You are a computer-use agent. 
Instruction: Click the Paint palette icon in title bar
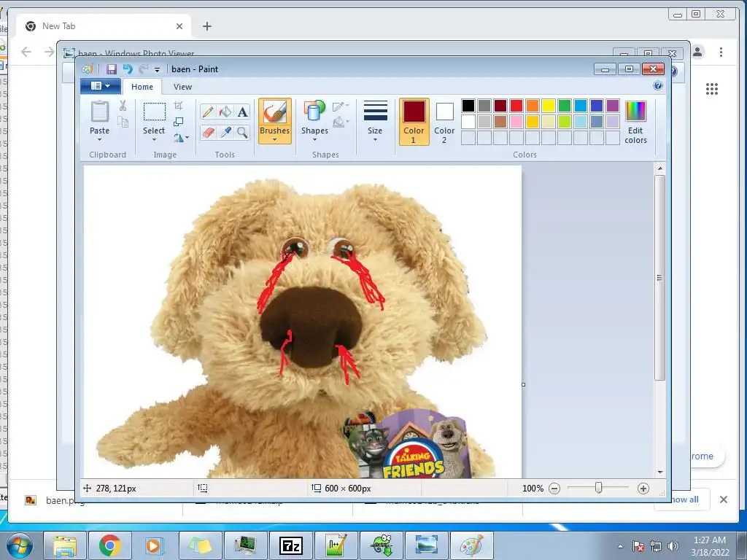[x=88, y=69]
